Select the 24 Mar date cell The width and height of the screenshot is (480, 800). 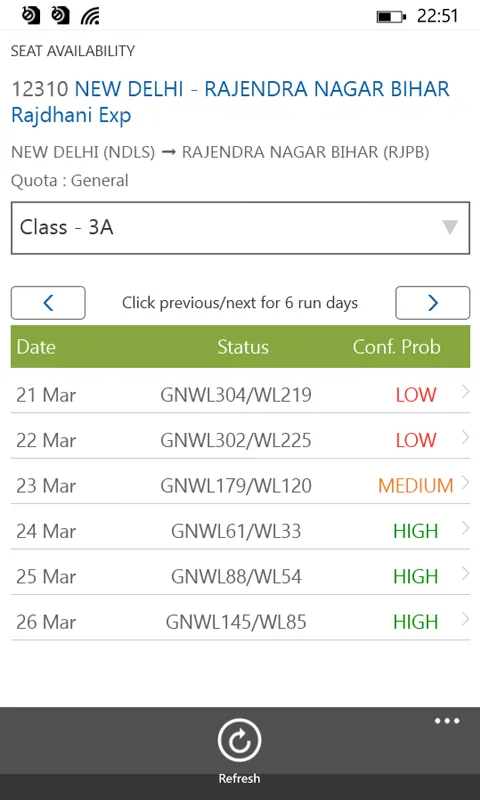pos(46,531)
